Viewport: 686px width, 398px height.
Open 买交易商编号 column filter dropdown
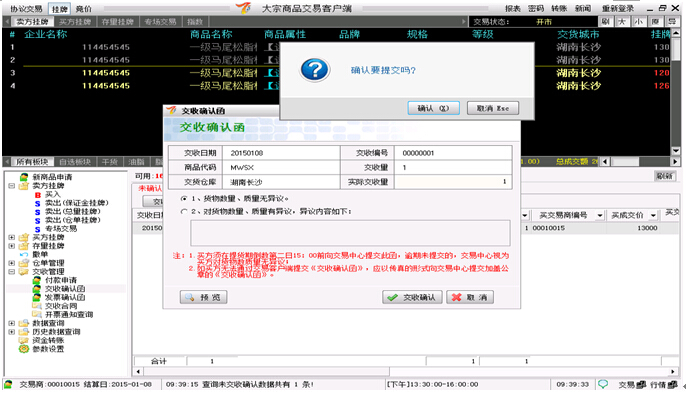point(600,215)
